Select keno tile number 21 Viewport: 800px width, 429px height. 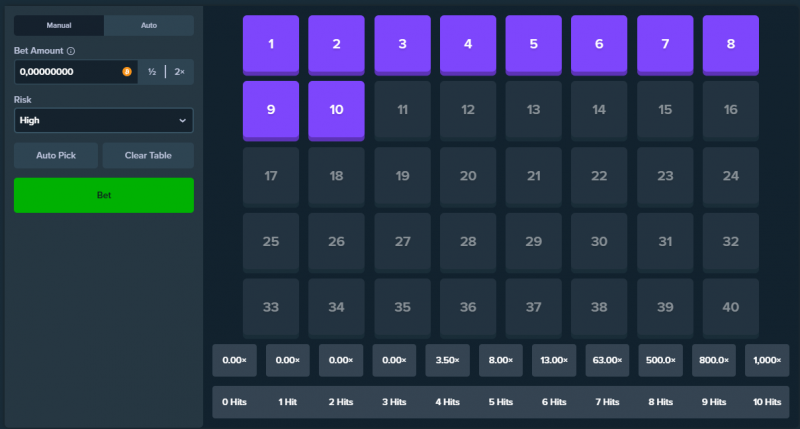534,177
